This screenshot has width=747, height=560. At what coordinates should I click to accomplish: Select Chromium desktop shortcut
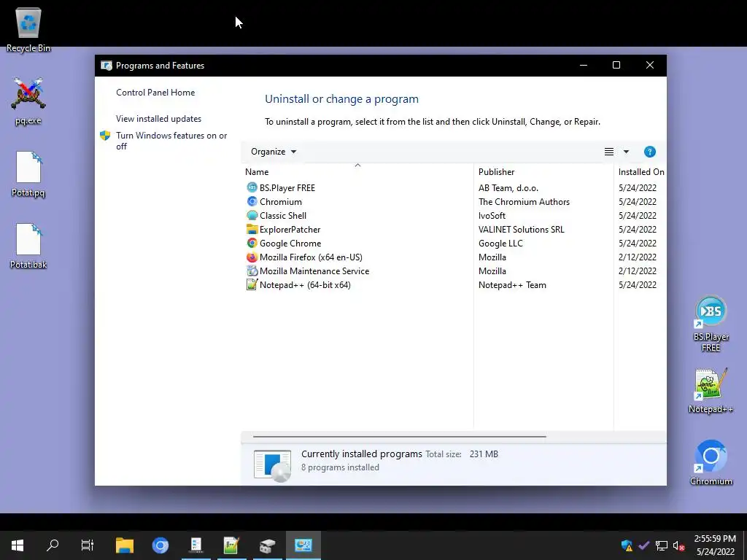tap(711, 462)
